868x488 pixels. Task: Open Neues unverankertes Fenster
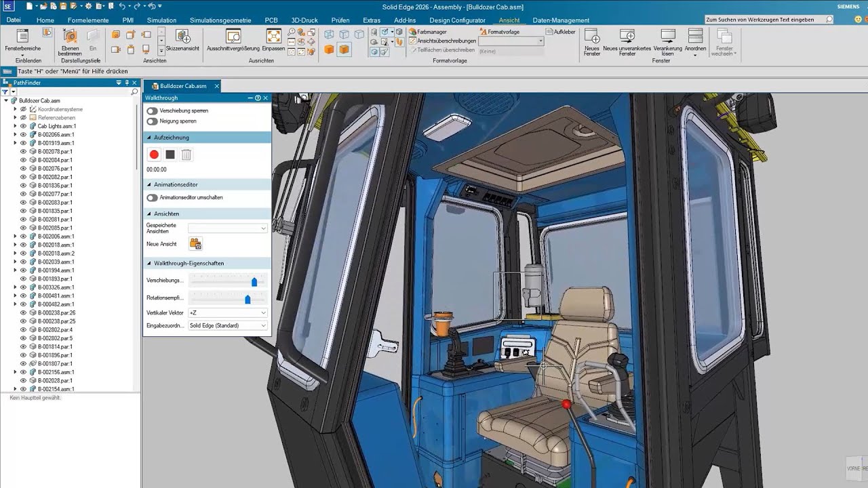point(627,42)
